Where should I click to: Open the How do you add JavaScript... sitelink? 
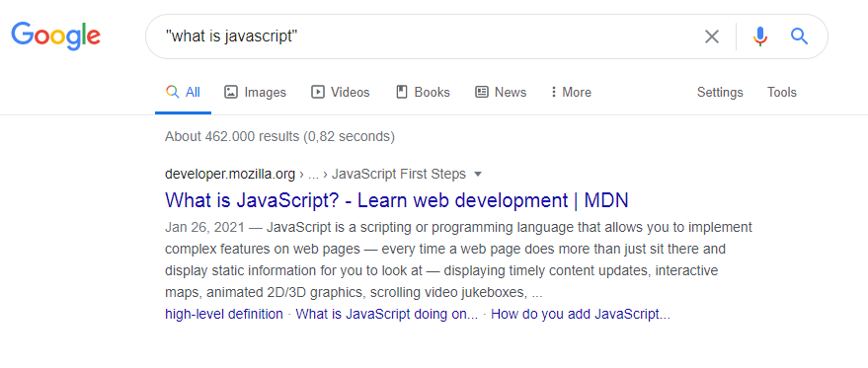click(x=580, y=315)
